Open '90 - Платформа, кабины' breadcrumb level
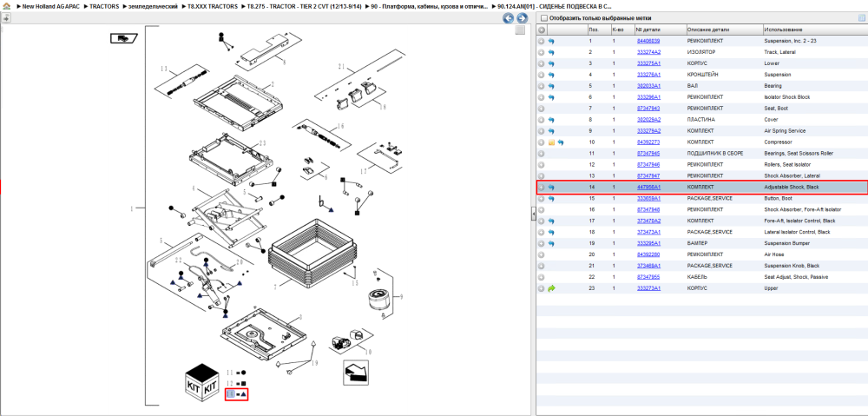This screenshot has width=868, height=416. 429,6
